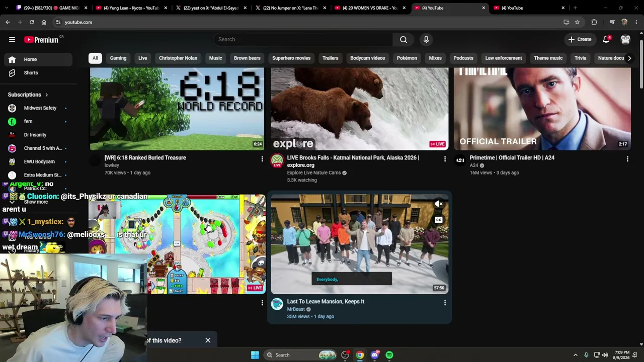Open the taskbar volume control
The image size is (644, 362).
(605, 355)
